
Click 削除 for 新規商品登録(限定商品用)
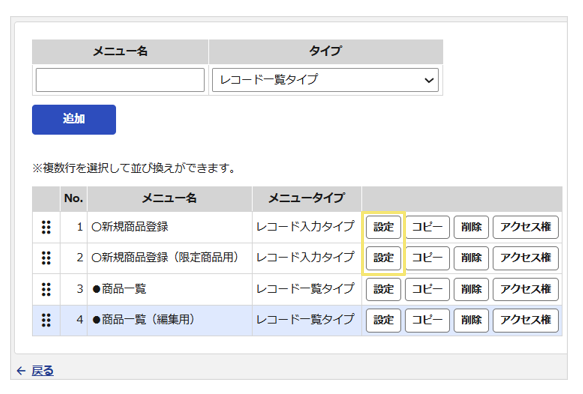point(471,258)
